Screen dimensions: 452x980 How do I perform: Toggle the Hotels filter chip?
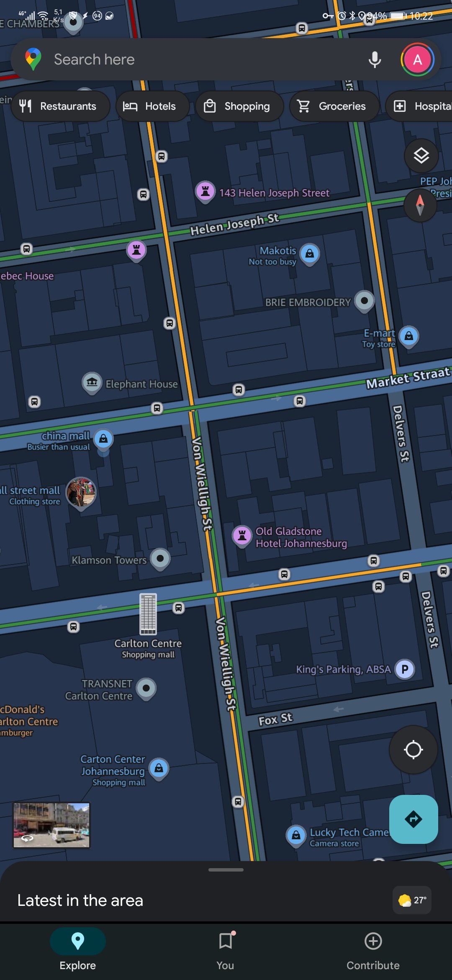[x=152, y=106]
